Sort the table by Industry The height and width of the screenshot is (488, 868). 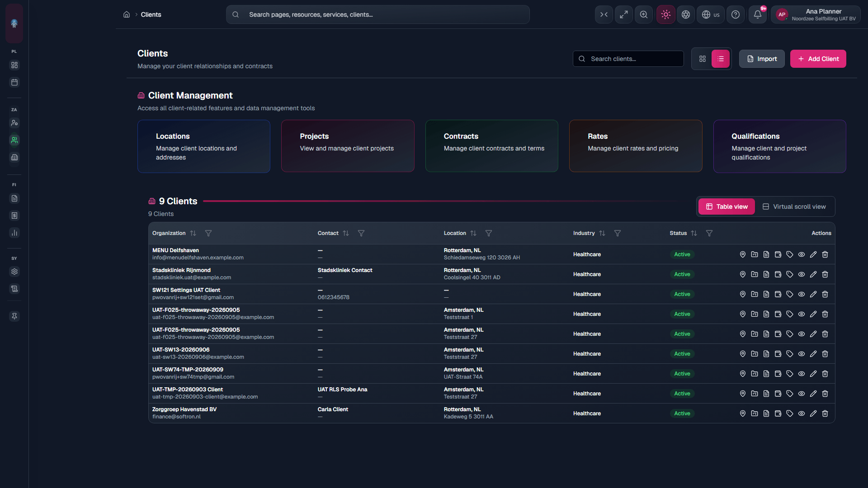click(x=602, y=233)
